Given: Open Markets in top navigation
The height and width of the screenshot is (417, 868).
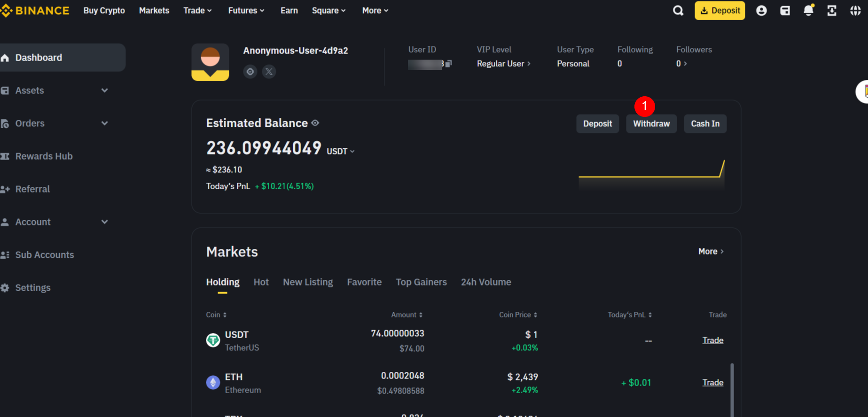Looking at the screenshot, I should pyautogui.click(x=154, y=10).
